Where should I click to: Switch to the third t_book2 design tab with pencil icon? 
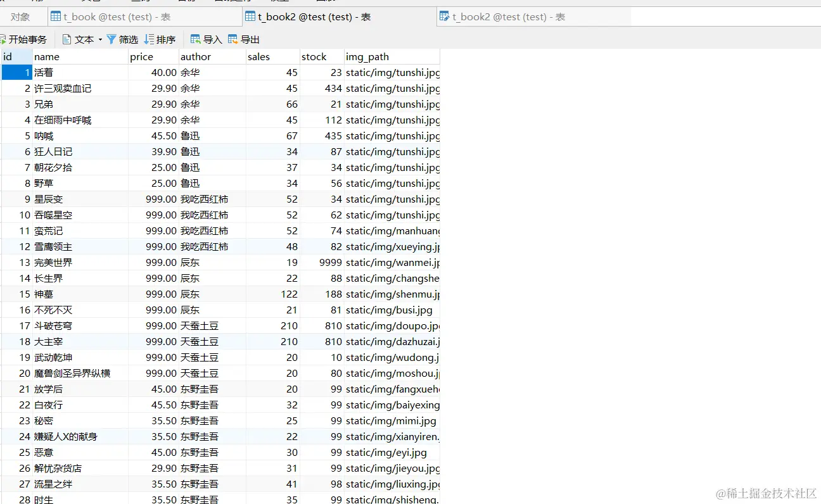(534, 17)
